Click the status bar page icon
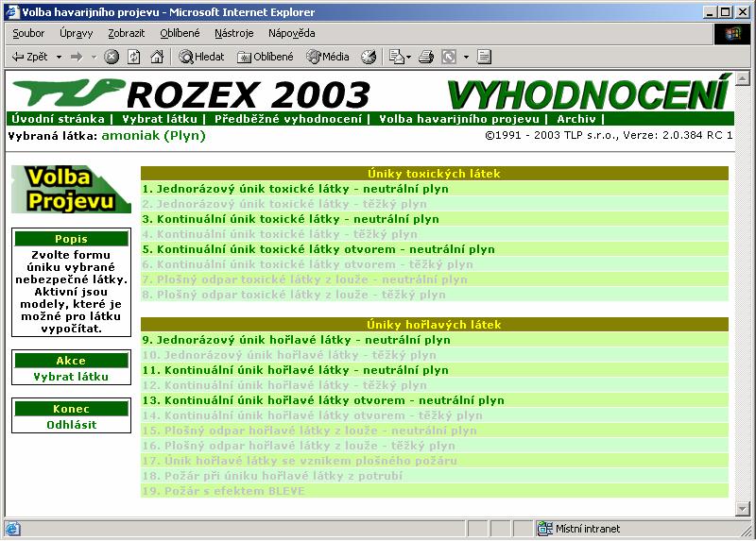The width and height of the screenshot is (756, 541). tap(12, 529)
